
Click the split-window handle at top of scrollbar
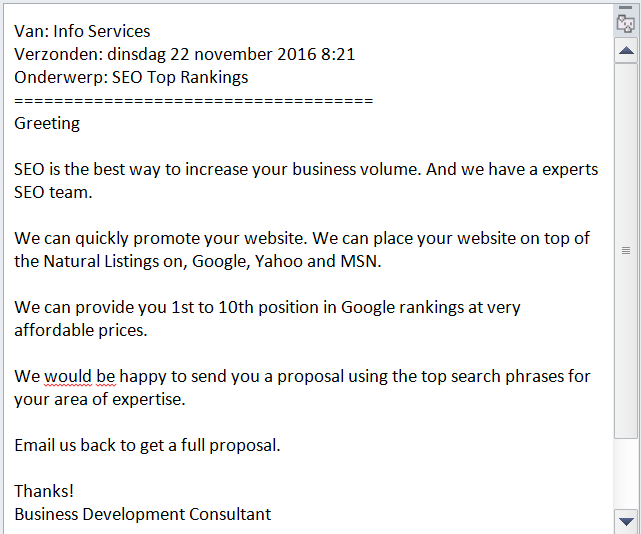pos(625,7)
